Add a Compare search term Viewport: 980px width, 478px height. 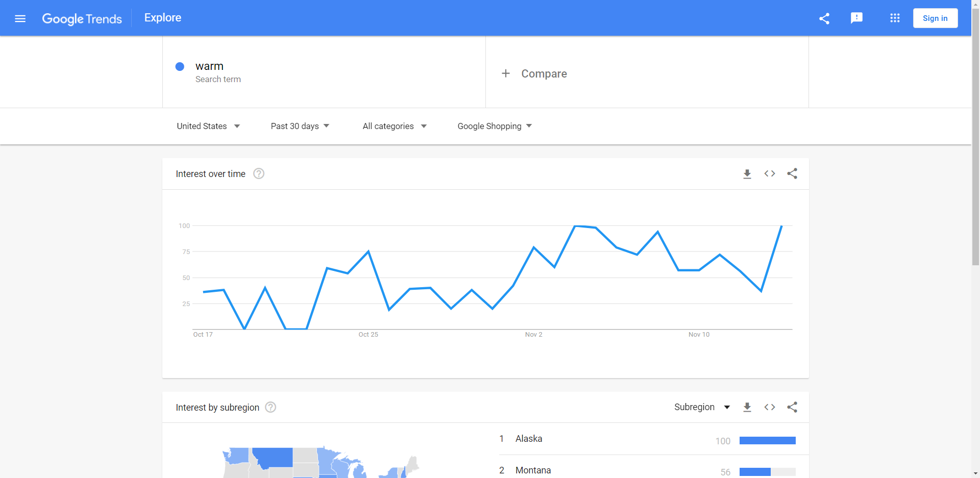tap(534, 73)
